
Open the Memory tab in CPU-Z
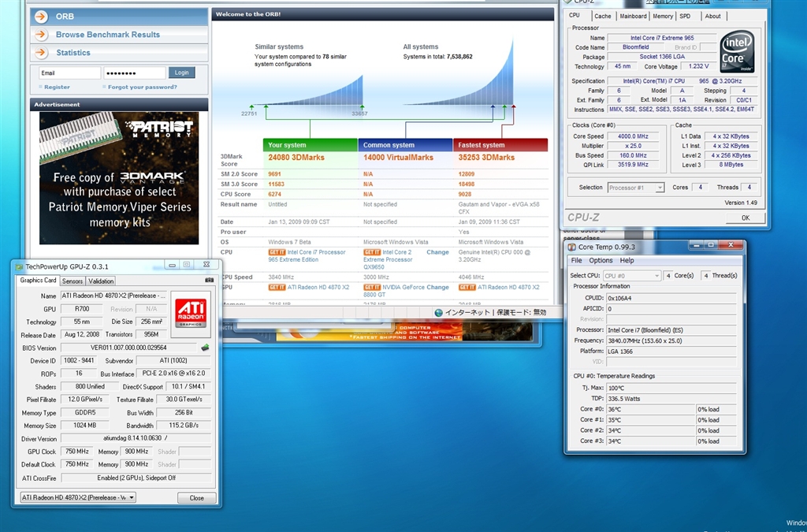coord(663,16)
